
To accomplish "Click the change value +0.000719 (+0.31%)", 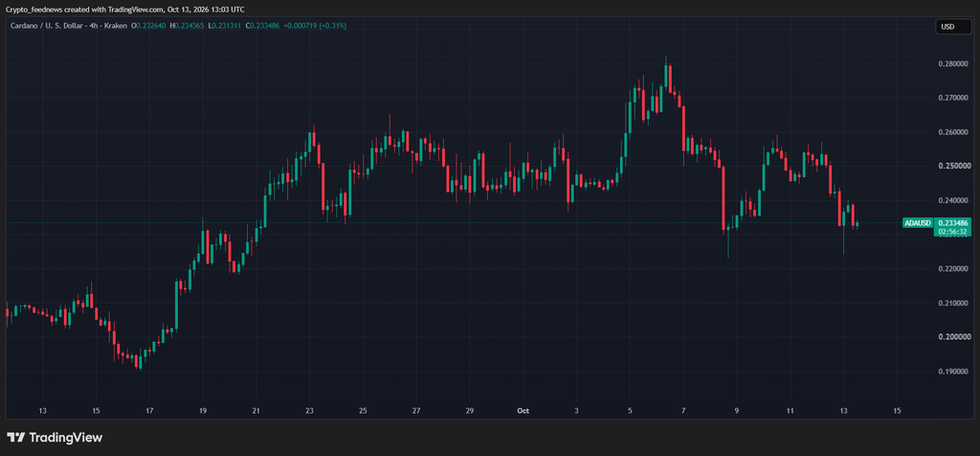I will tap(315, 26).
